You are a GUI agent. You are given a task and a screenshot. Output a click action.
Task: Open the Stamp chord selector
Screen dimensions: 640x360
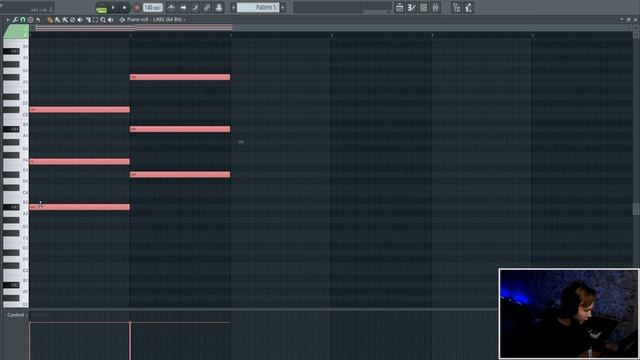click(x=30, y=20)
